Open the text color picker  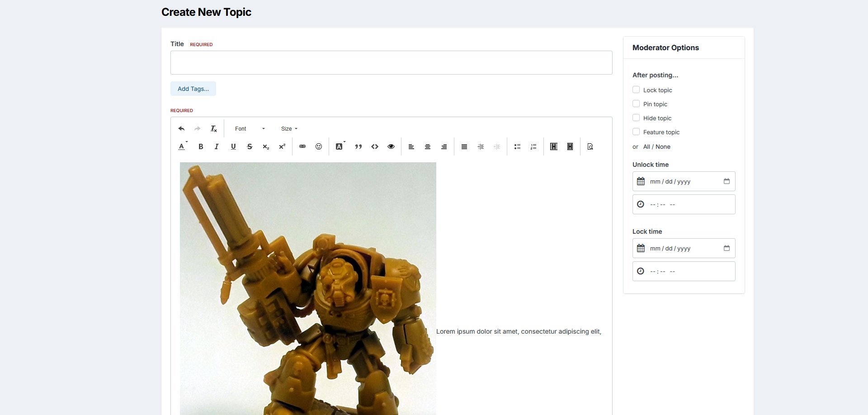(x=182, y=146)
